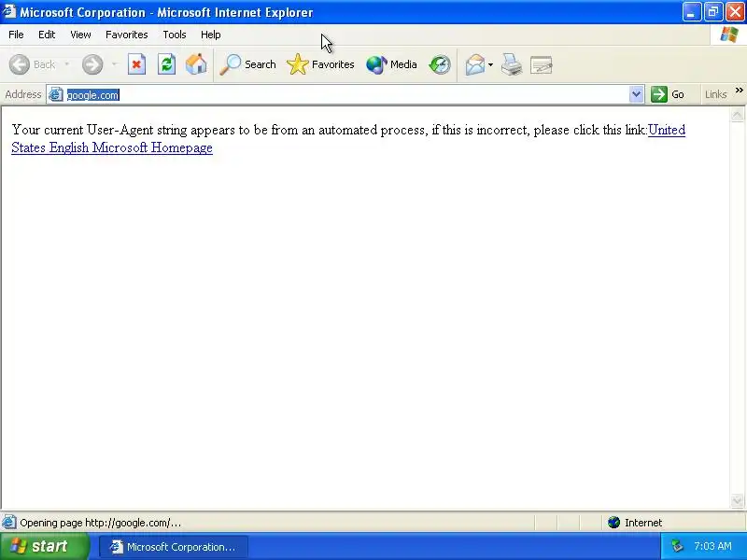The width and height of the screenshot is (747, 560).
Task: Open the View menu
Action: point(80,35)
